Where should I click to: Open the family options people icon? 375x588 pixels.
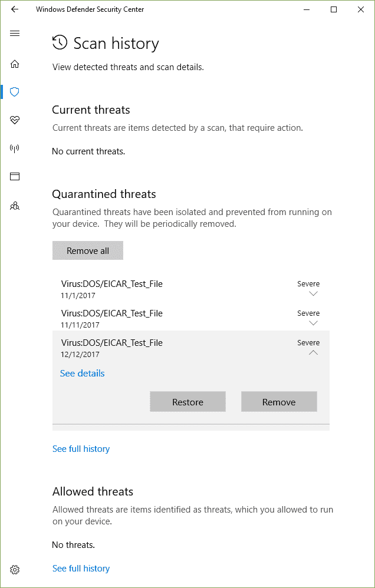coord(15,206)
